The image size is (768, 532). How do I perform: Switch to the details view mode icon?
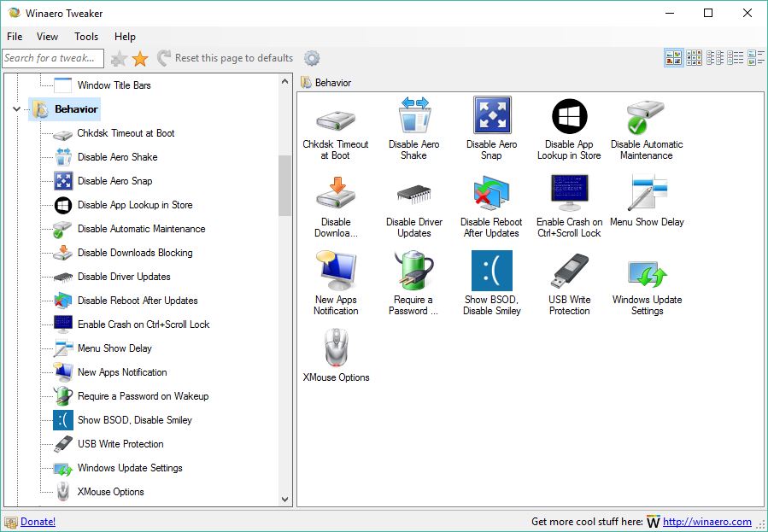point(736,58)
